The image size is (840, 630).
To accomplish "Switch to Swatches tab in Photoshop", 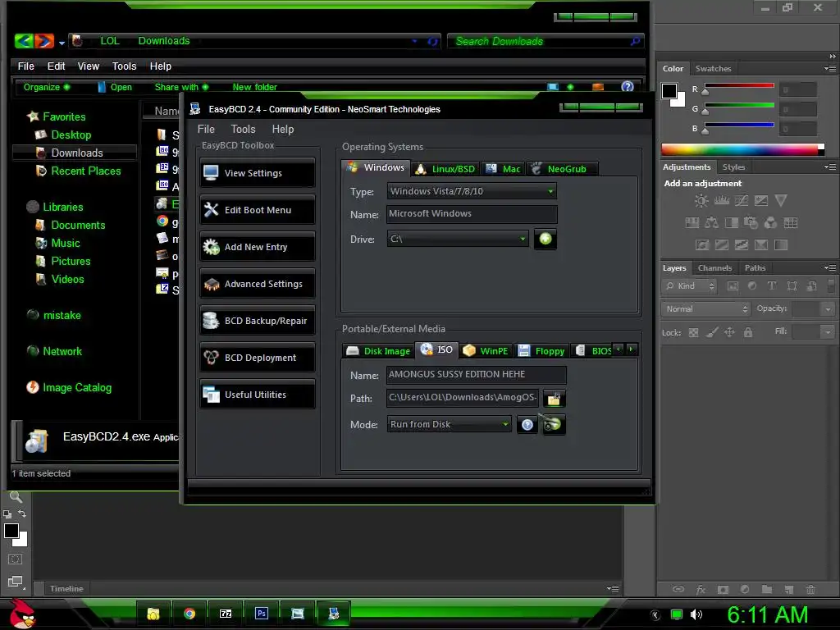I will [713, 69].
